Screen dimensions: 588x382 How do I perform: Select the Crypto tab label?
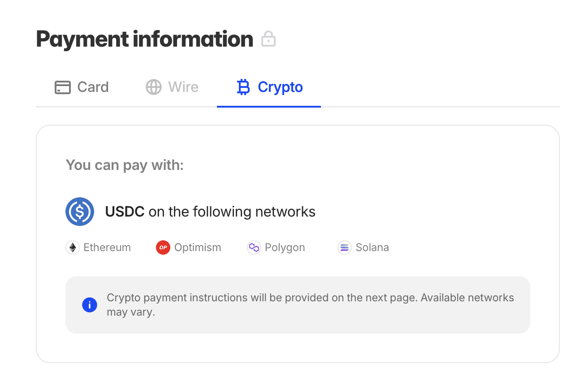tap(281, 87)
